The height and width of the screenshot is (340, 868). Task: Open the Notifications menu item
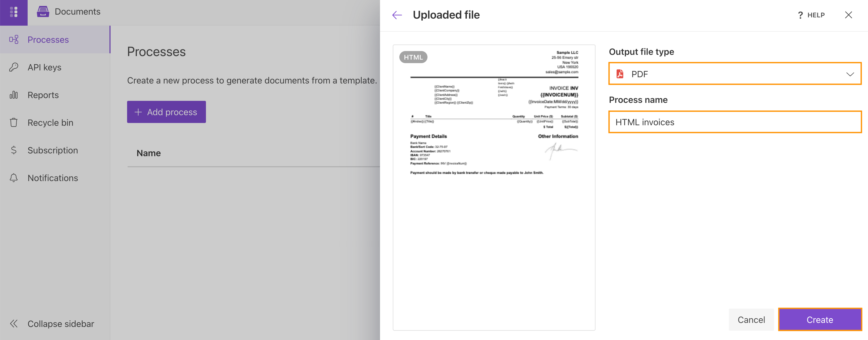point(55,178)
